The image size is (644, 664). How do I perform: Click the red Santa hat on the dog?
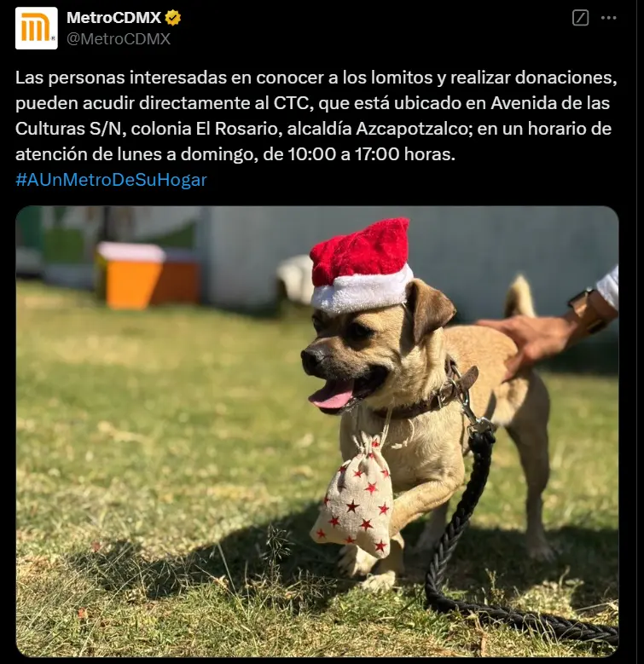361,264
